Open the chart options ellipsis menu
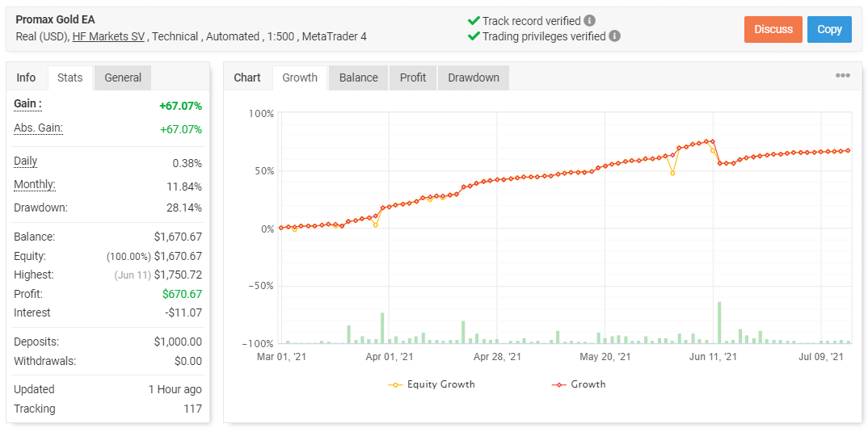The image size is (868, 432). (842, 76)
